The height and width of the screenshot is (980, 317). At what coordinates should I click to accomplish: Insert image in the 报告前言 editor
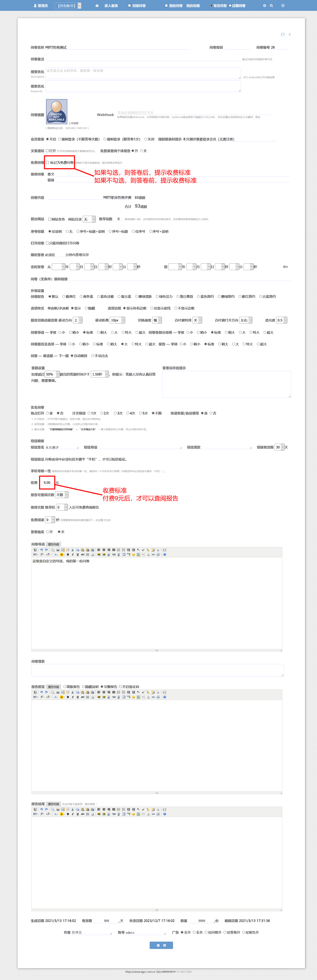(x=99, y=697)
